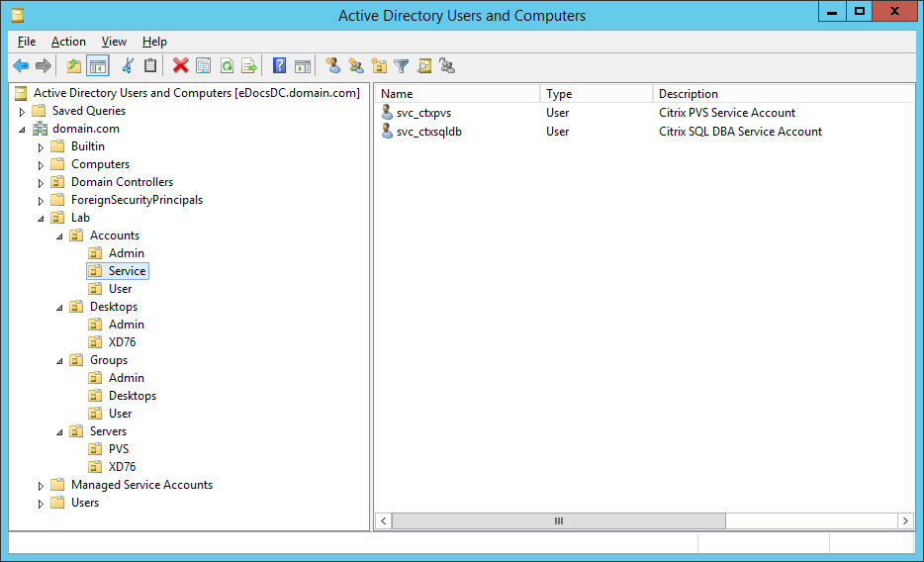Screen dimensions: 924x562
Task: Open the Action menu
Action: pos(68,42)
